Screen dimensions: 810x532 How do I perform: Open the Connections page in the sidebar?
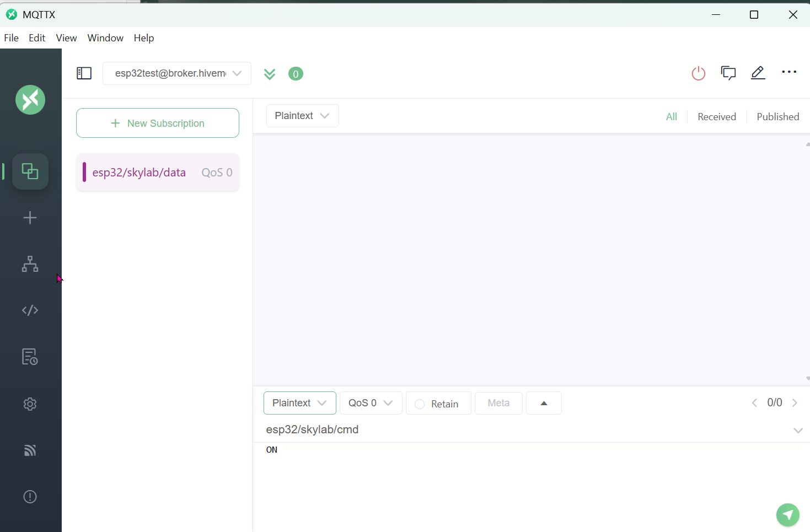coord(30,171)
